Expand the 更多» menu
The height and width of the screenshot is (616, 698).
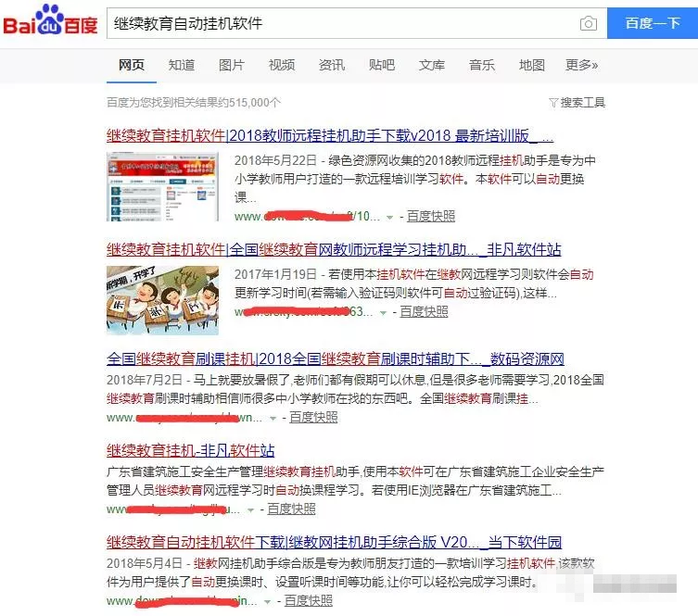pyautogui.click(x=582, y=65)
